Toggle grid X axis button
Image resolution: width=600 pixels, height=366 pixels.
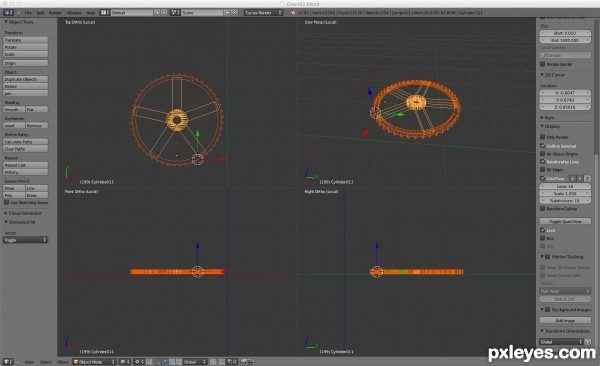tap(572, 178)
